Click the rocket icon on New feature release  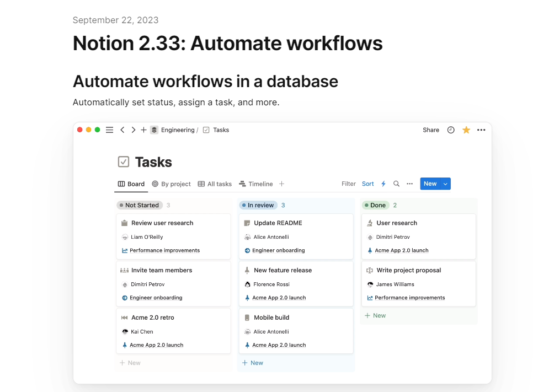click(247, 270)
